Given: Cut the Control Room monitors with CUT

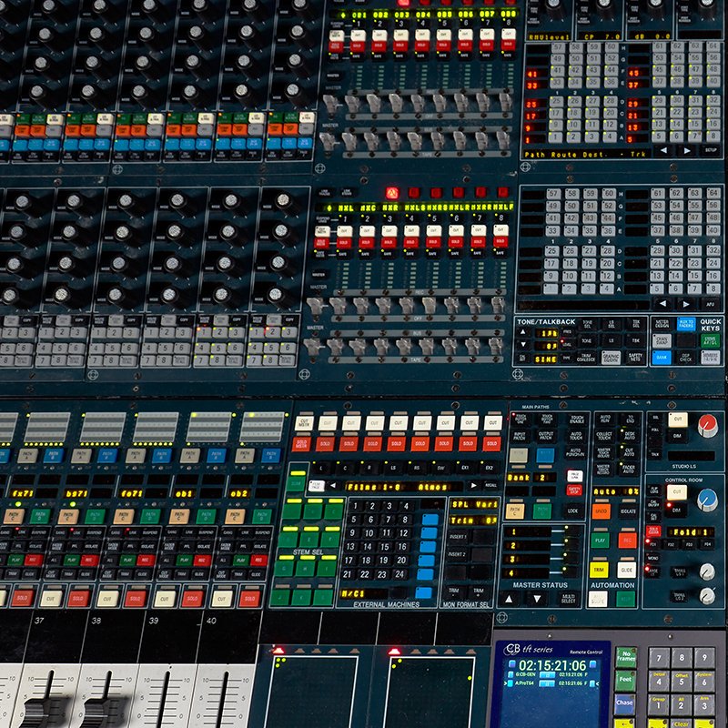Looking at the screenshot, I should click(x=676, y=491).
